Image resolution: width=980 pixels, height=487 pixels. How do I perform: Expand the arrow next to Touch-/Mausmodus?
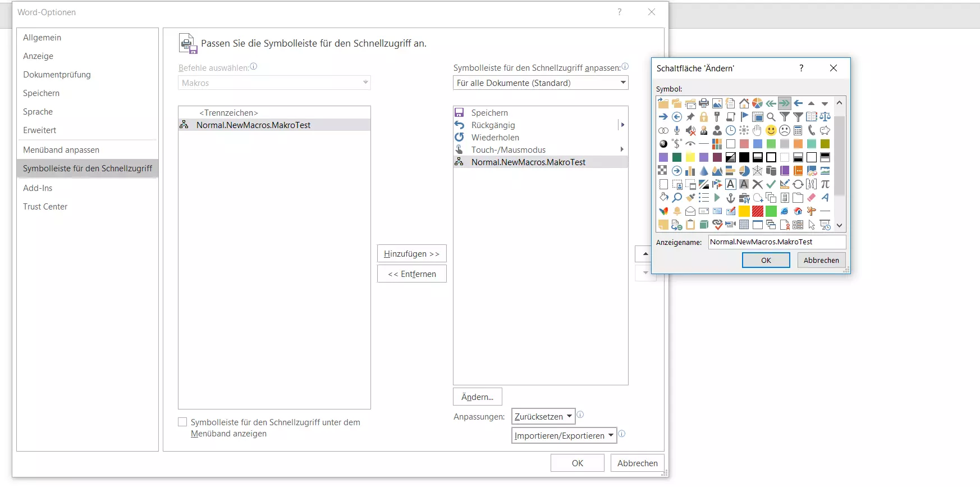pyautogui.click(x=622, y=149)
